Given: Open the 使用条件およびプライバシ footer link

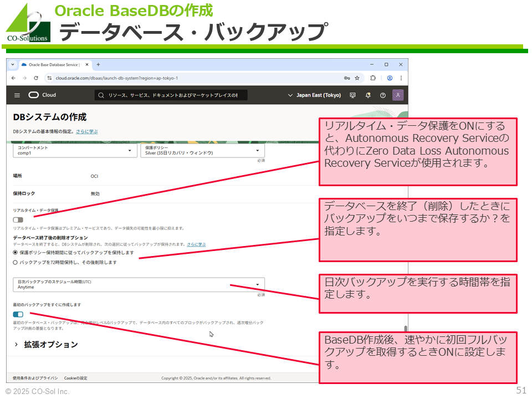Looking at the screenshot, I should pos(35,378).
